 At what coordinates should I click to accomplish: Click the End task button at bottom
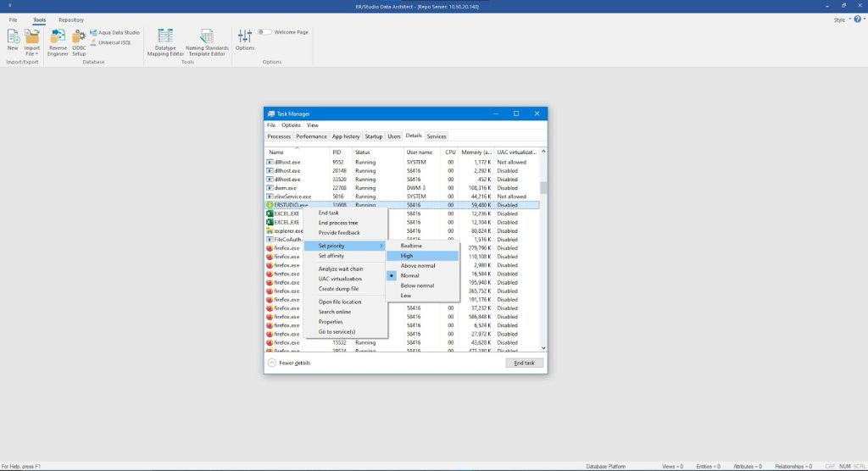coord(524,363)
